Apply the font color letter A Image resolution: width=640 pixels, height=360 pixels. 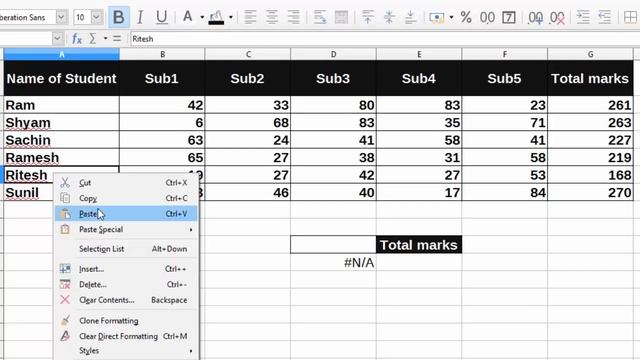point(187,17)
